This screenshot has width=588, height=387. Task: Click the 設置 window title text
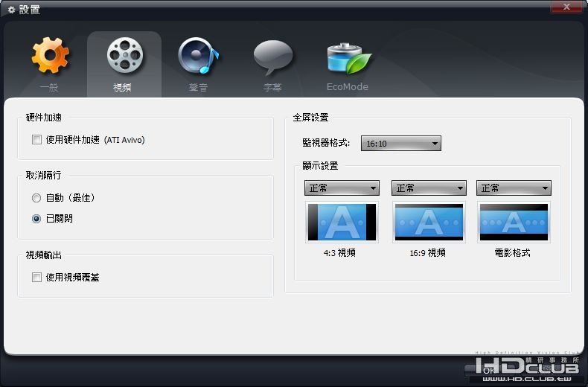click(x=30, y=10)
